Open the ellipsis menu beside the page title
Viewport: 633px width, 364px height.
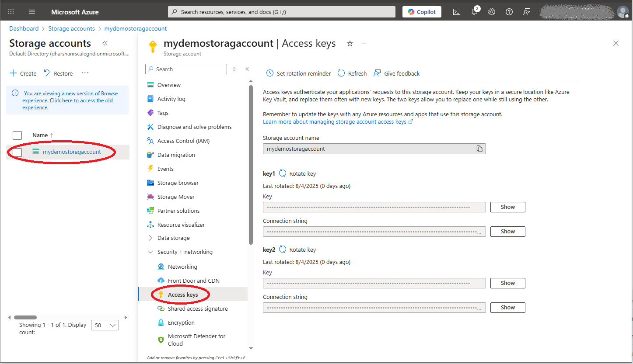pos(364,43)
